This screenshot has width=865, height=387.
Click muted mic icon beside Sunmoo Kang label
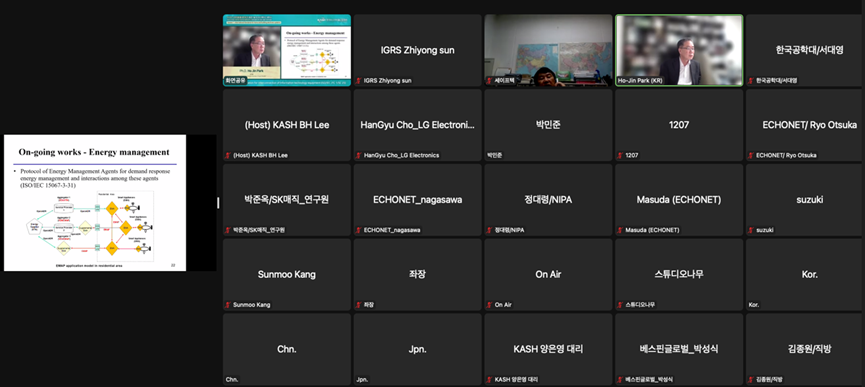coord(228,305)
